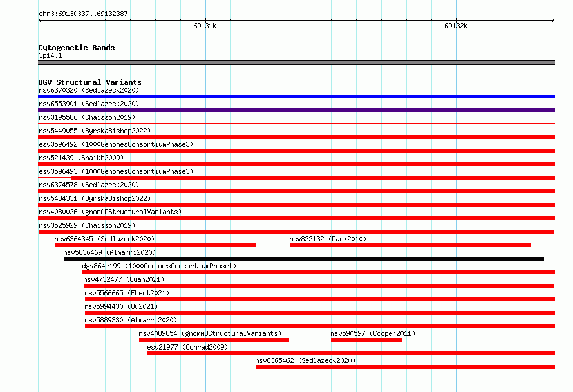The image size is (573, 392).
Task: Select the black nsv5836469 variant bar
Action: [304, 259]
